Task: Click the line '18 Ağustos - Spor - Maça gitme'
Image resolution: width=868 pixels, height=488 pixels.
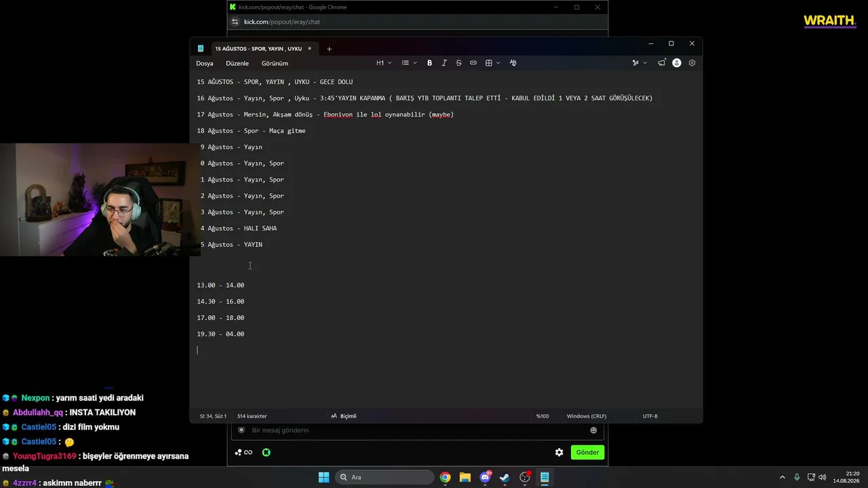Action: [252, 131]
